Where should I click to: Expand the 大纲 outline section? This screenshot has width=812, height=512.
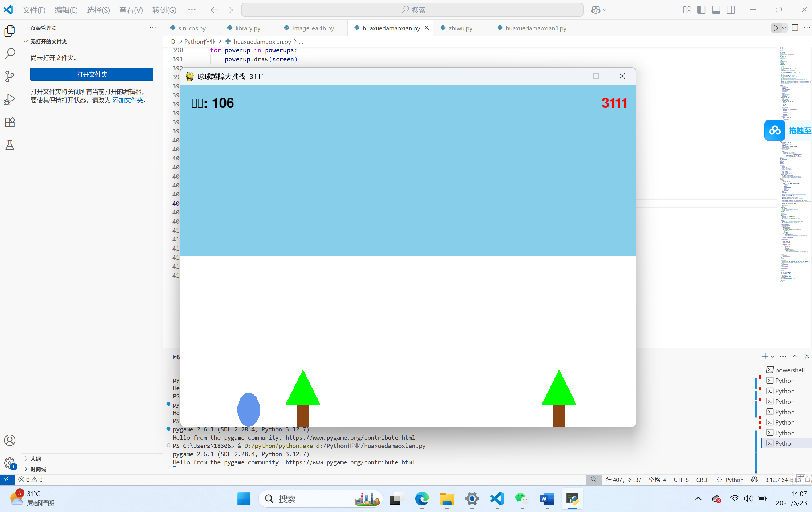pos(35,459)
